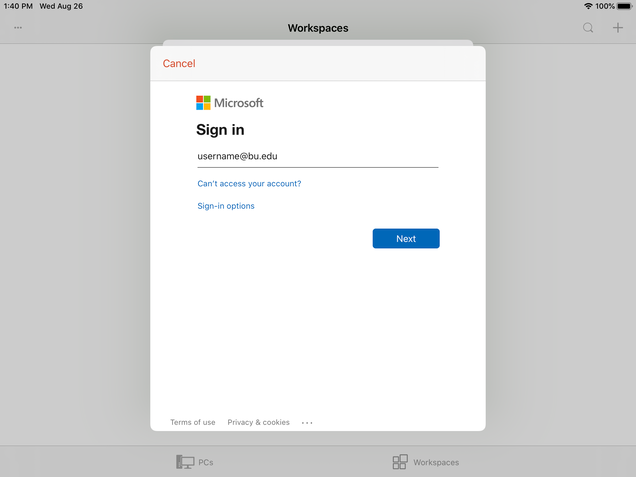
Task: Tap the 1:40 PM clock
Action: click(x=18, y=6)
